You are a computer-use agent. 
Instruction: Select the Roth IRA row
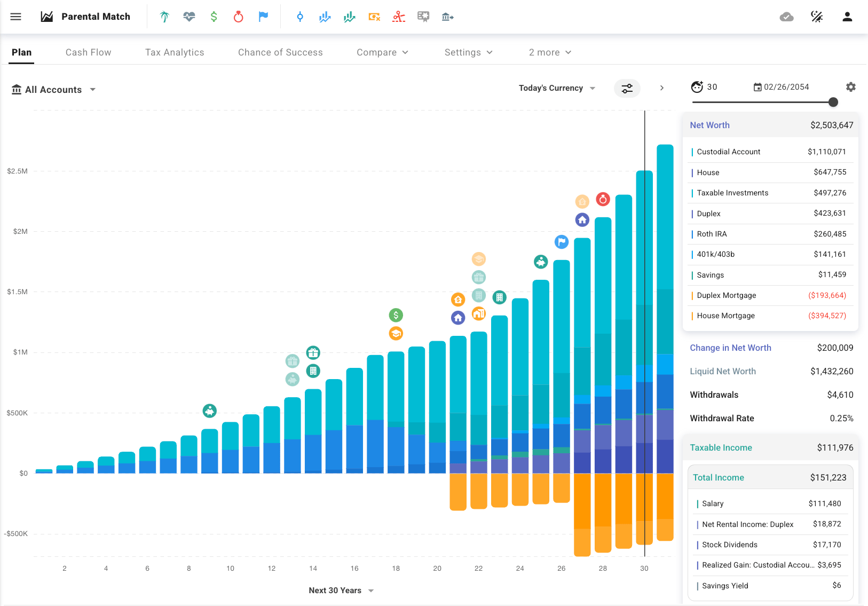(771, 234)
